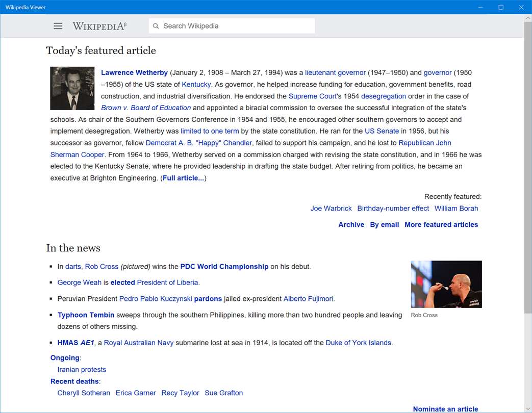
Task: Open the hamburger menu icon
Action: click(58, 26)
